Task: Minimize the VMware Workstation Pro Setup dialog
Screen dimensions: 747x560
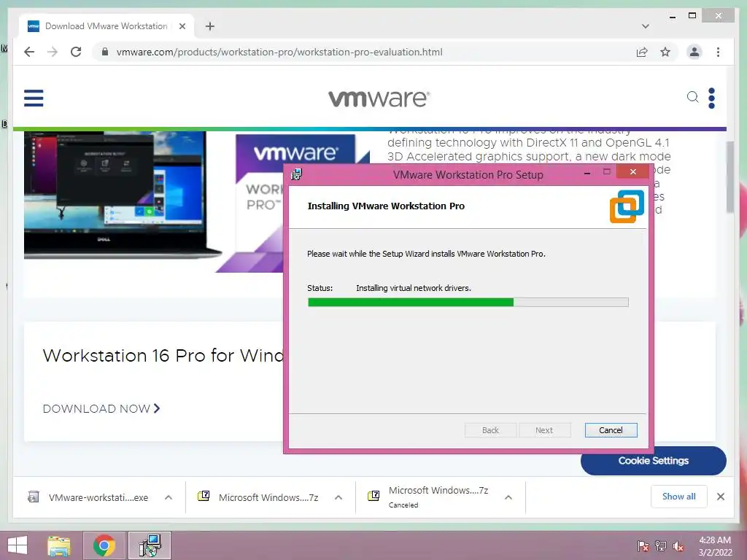Action: tap(587, 172)
